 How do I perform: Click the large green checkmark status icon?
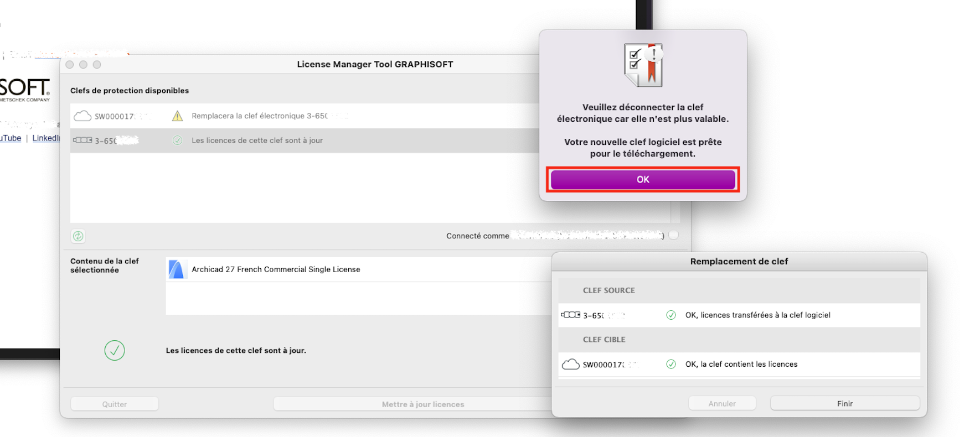click(x=115, y=350)
